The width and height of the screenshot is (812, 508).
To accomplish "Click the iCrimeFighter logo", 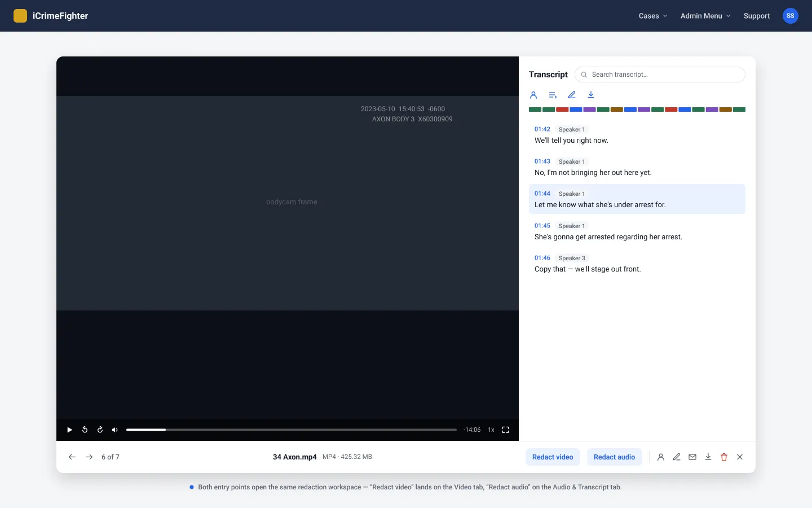I will click(51, 16).
